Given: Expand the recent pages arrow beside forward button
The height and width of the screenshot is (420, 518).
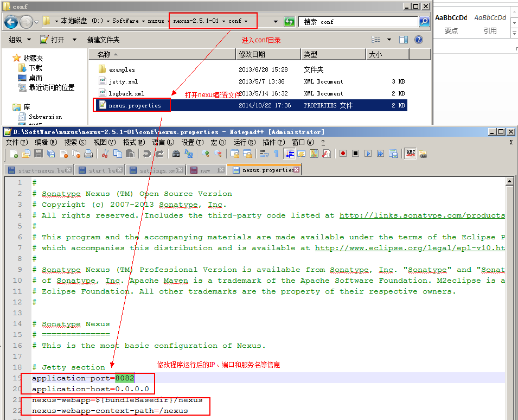Looking at the screenshot, I should pyautogui.click(x=37, y=22).
